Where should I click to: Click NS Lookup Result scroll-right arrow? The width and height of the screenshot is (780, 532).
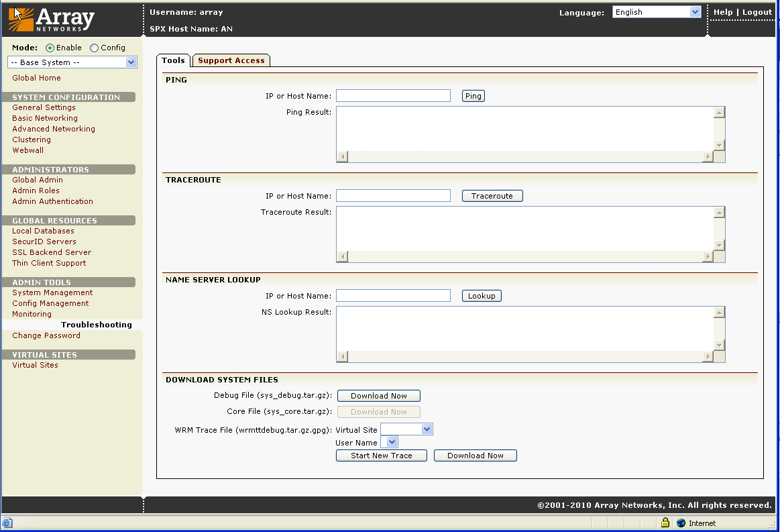pyautogui.click(x=707, y=356)
